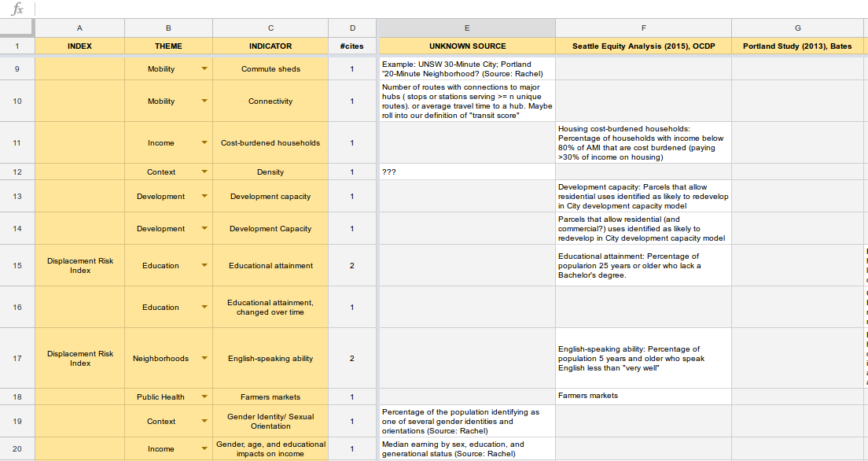Select the lowercase Development capacity cell
868x461 pixels.
270,196
